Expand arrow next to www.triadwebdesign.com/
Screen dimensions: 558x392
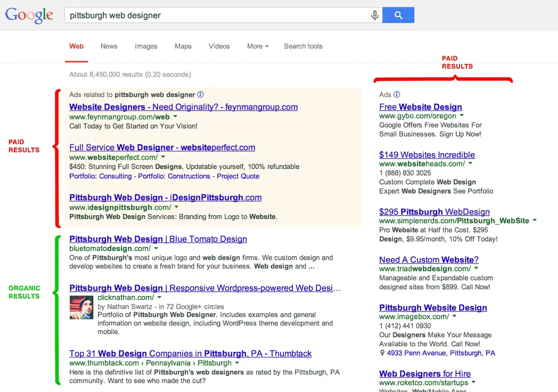pos(477,268)
